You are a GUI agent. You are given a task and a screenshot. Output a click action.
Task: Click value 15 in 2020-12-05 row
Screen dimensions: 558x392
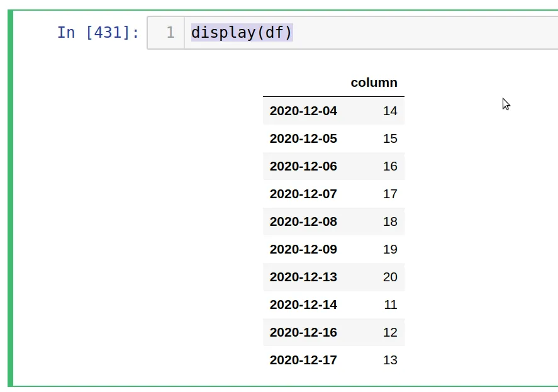click(x=390, y=139)
